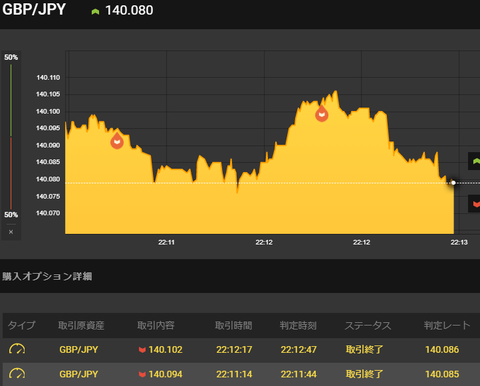Click the 22:11 time axis label

point(166,242)
